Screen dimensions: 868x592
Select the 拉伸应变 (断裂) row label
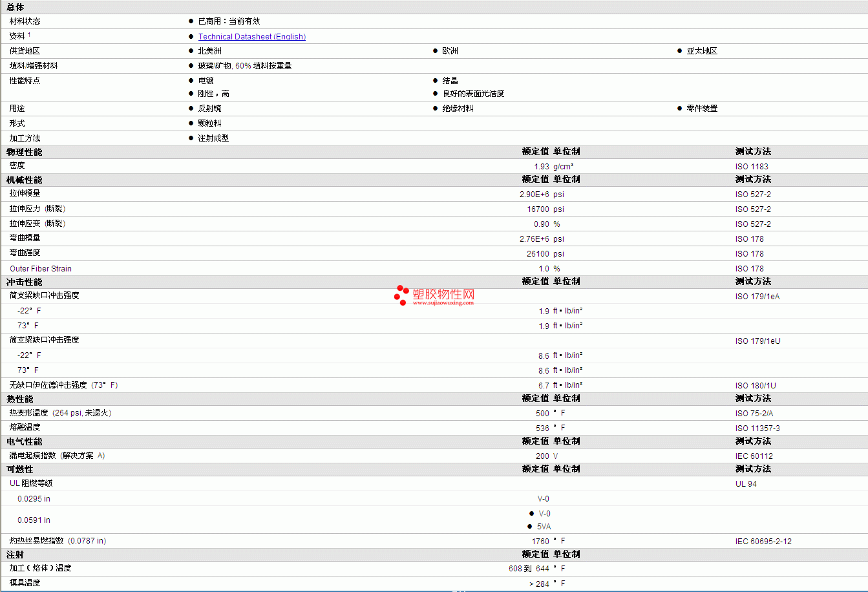(37, 224)
